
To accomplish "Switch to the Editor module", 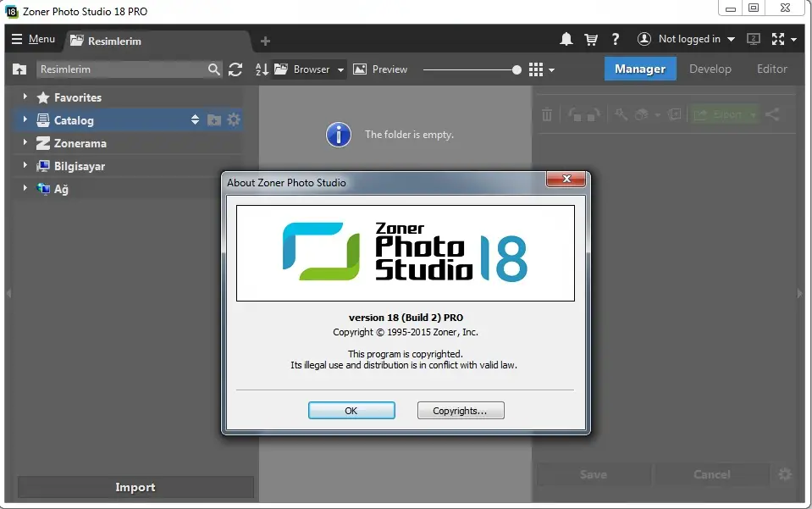I will click(771, 69).
